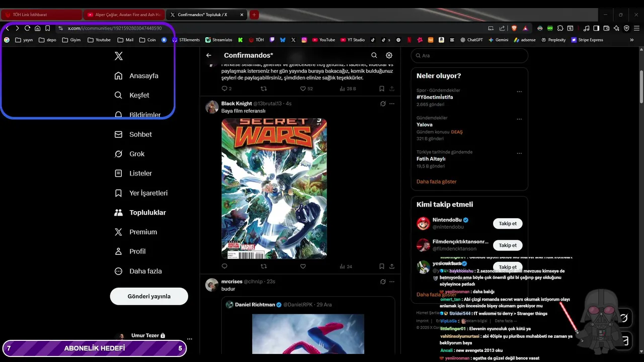Repost Black Knight's Secret Wars post
The height and width of the screenshot is (362, 644).
[264, 266]
